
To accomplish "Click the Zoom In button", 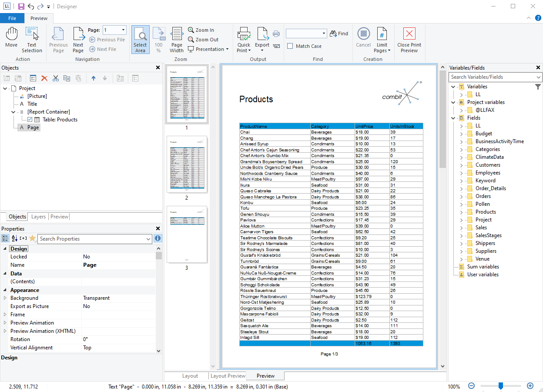I will click(x=201, y=30).
